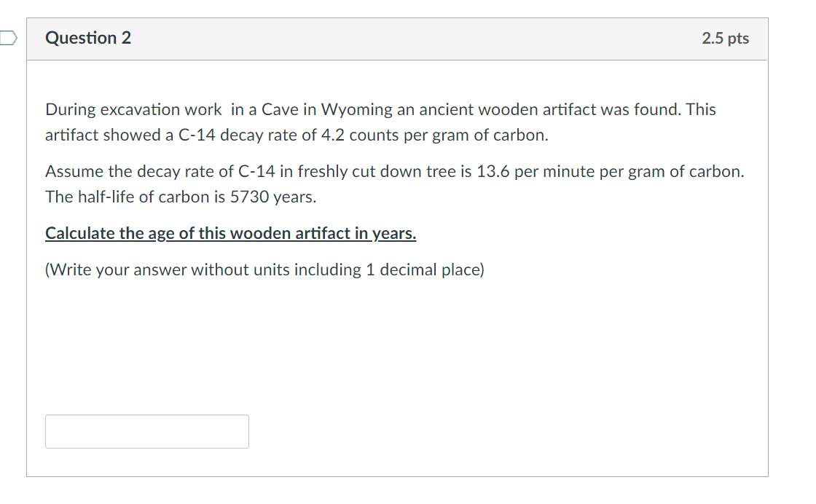This screenshot has height=504, width=816.
Task: Click inside the empty answer field
Action: pyautogui.click(x=146, y=431)
